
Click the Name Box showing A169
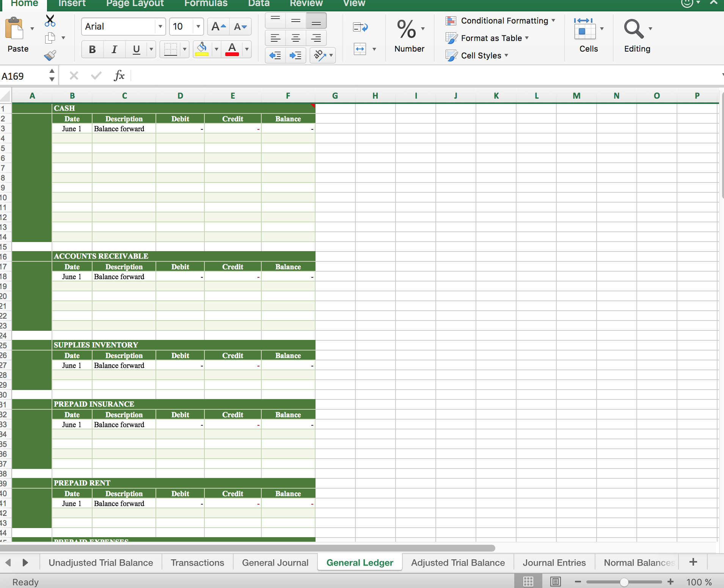point(24,76)
